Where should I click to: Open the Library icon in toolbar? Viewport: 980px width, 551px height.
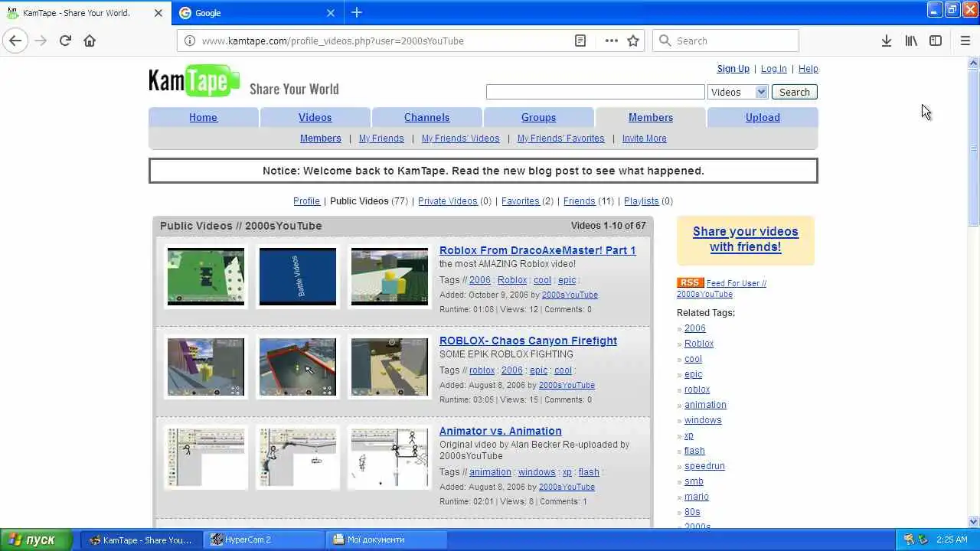[x=911, y=41]
